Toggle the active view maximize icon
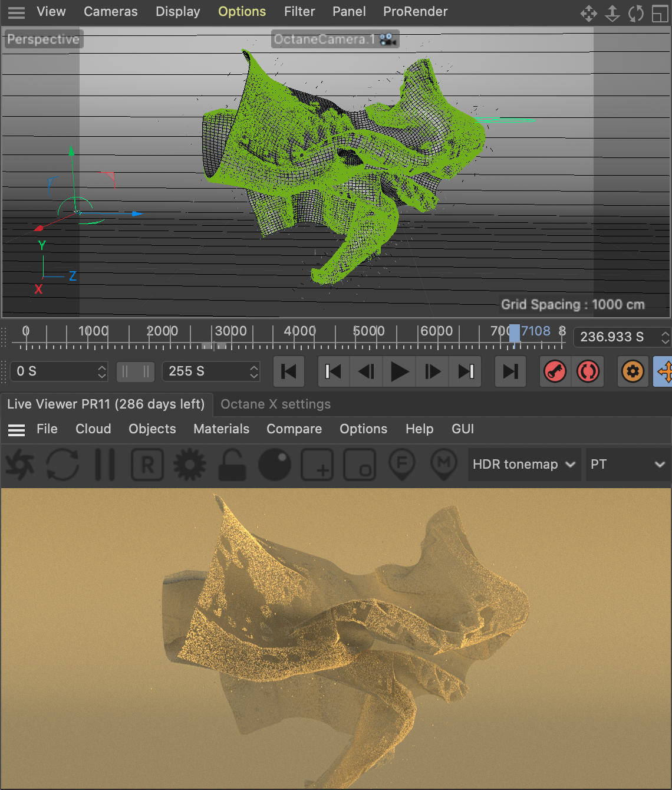The width and height of the screenshot is (672, 790). [x=660, y=13]
